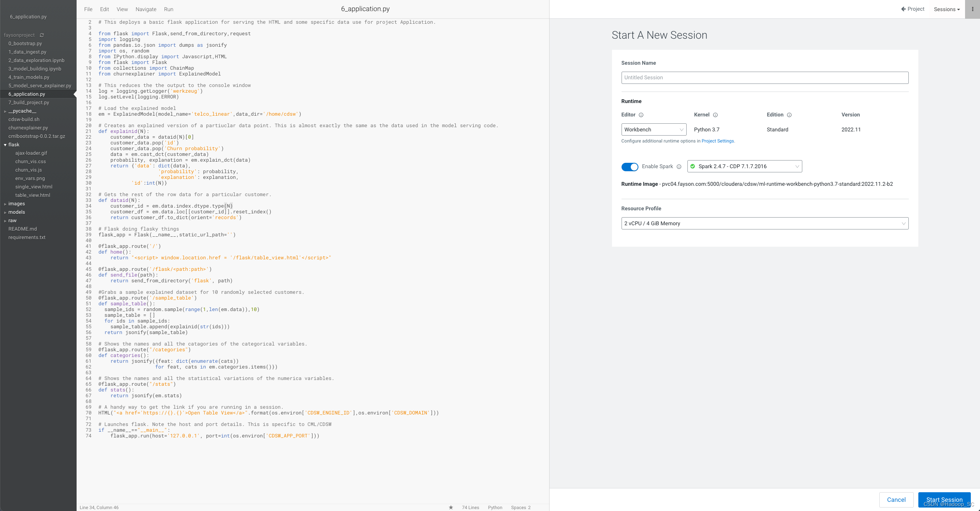Disable the Enable Spark toggle

[x=630, y=167]
